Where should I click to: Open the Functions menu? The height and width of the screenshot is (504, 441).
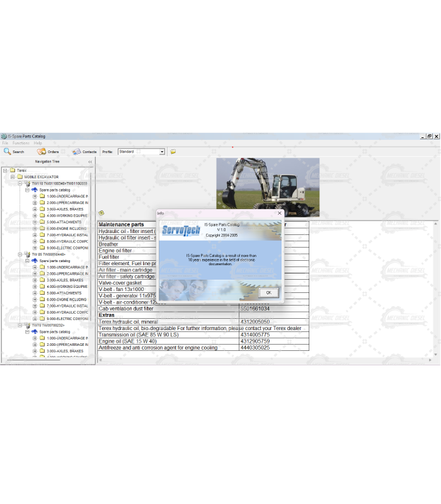tap(21, 143)
